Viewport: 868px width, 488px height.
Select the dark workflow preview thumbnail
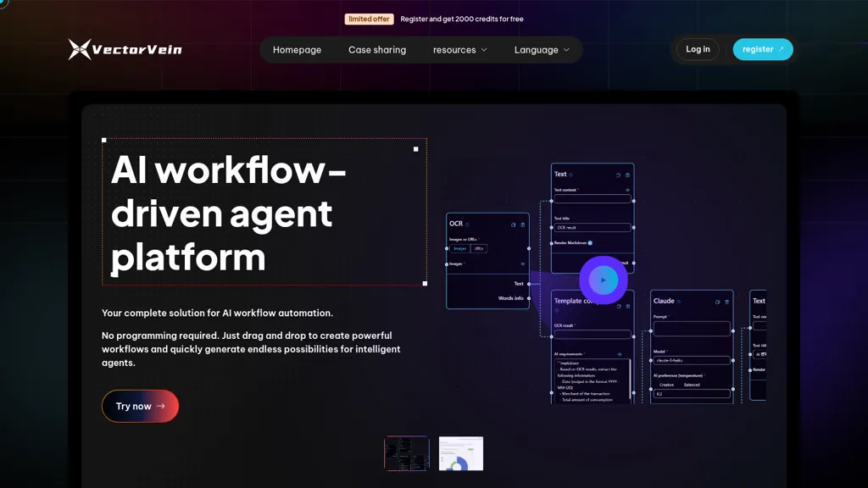(407, 453)
